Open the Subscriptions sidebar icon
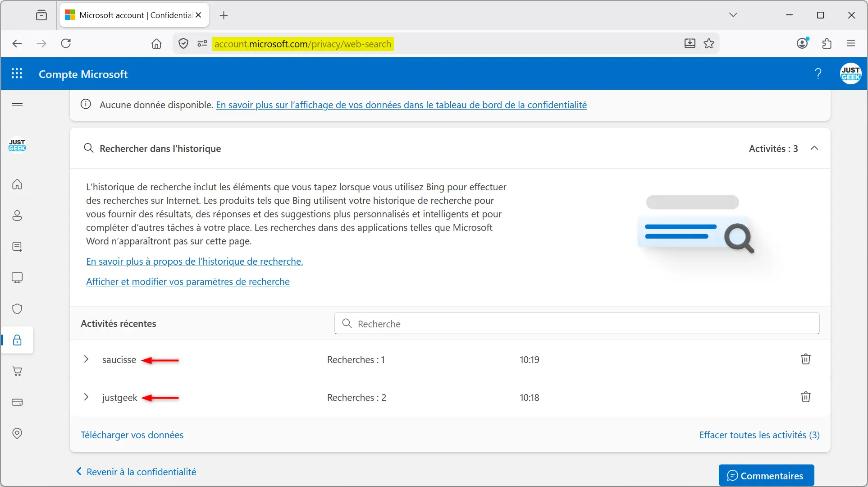 tap(17, 247)
